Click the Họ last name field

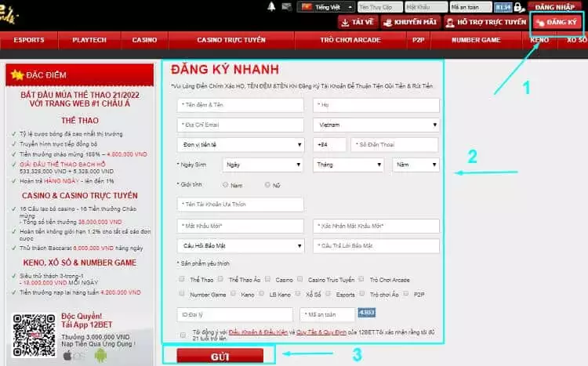click(376, 105)
